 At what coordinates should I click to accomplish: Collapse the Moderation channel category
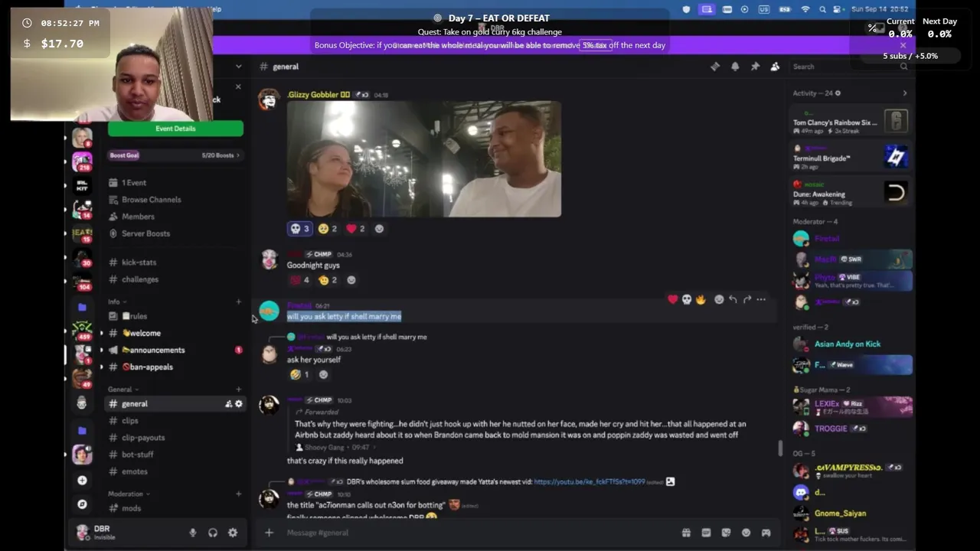tap(129, 494)
